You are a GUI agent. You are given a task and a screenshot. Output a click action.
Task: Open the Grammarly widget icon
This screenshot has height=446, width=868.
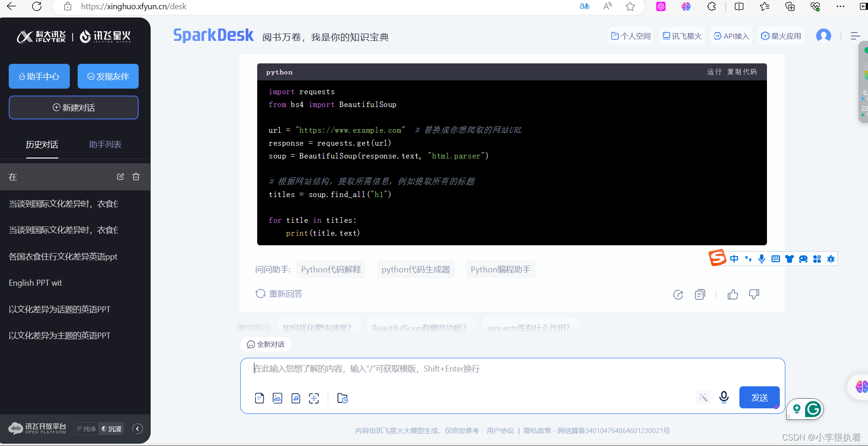pos(813,409)
